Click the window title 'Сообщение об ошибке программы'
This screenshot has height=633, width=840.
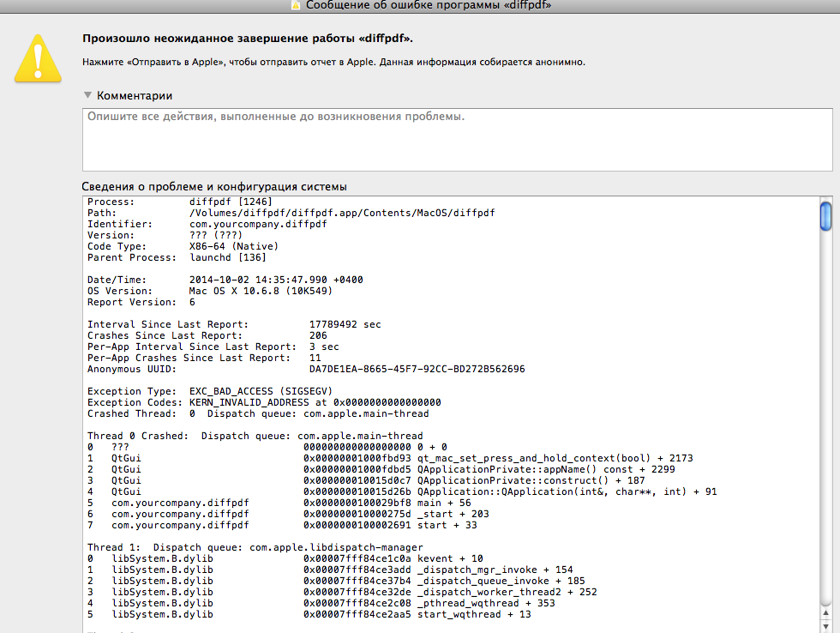429,5
